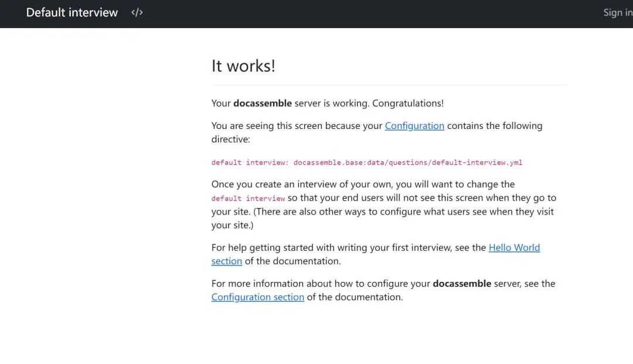Click the inline "default interview" code text
Viewport: 633px width, 364px height.
(x=248, y=199)
